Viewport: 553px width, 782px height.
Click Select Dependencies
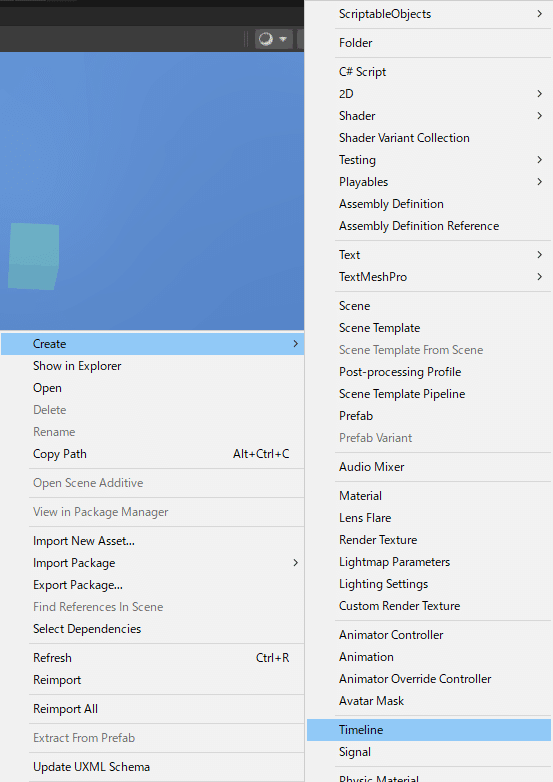coord(87,628)
